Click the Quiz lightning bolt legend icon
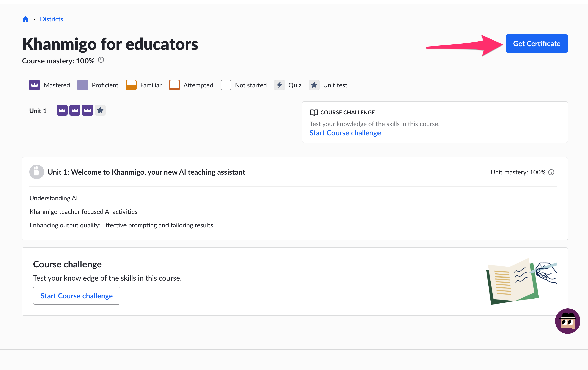 (x=279, y=85)
